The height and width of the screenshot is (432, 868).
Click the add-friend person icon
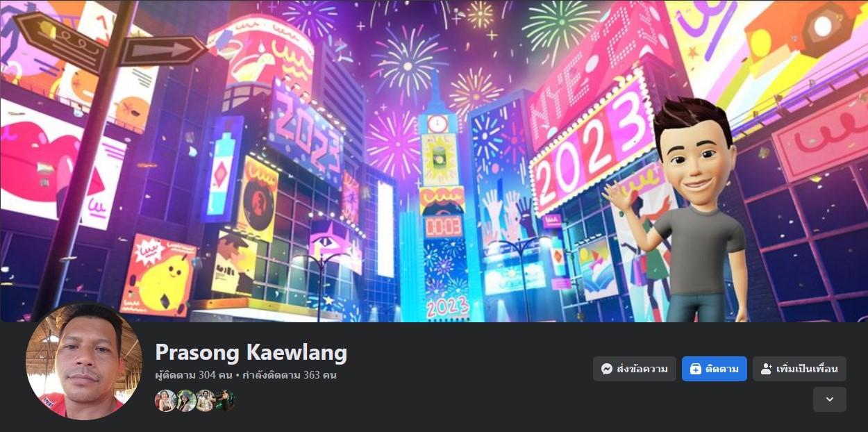point(767,369)
